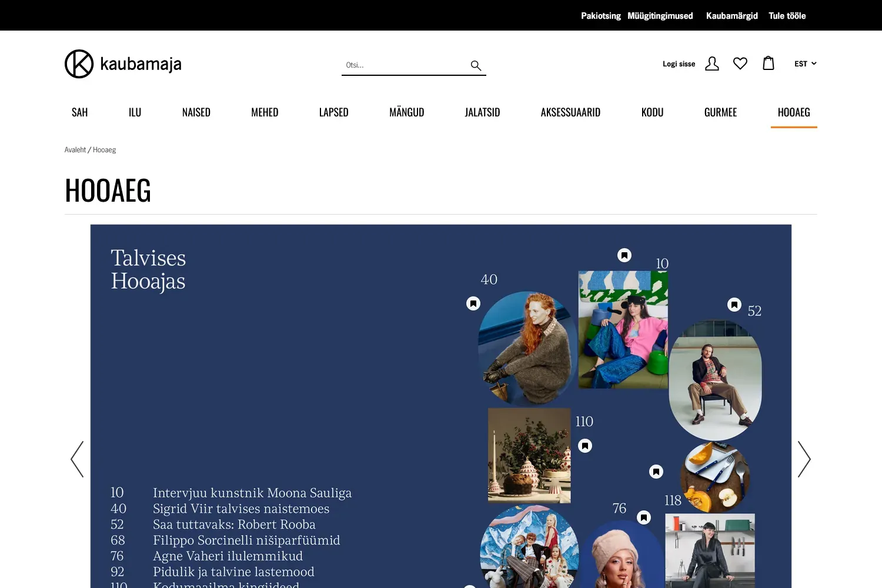This screenshot has width=882, height=588.
Task: Open the Pakiotsing link
Action: [600, 16]
